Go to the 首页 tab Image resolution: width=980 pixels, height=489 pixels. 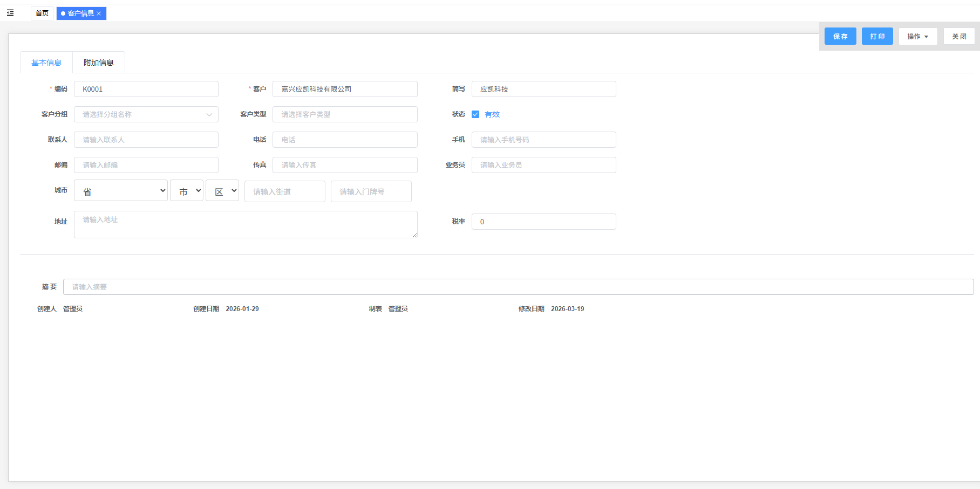pos(42,13)
